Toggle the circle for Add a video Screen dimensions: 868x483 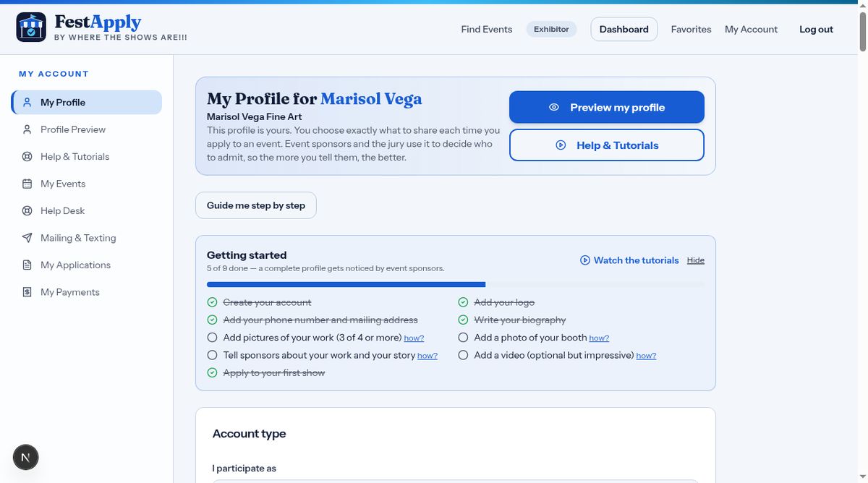(x=463, y=355)
